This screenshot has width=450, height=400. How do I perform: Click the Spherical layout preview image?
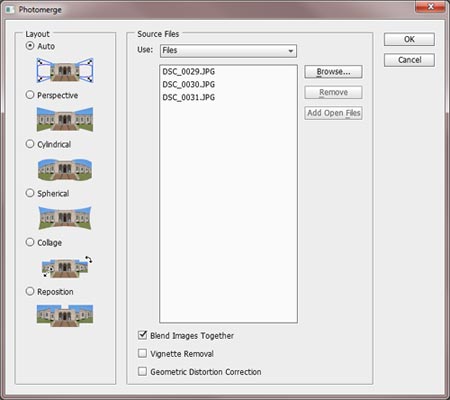click(65, 218)
